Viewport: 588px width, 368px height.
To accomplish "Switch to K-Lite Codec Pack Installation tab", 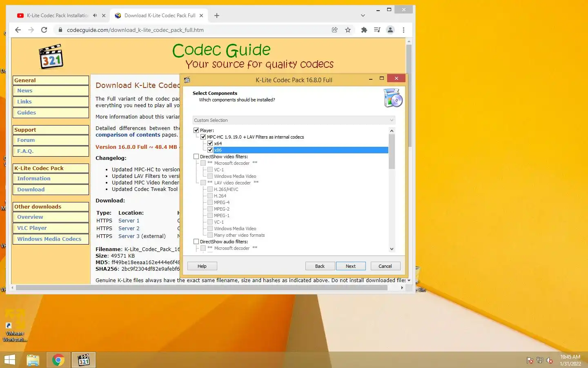I will pos(57,16).
